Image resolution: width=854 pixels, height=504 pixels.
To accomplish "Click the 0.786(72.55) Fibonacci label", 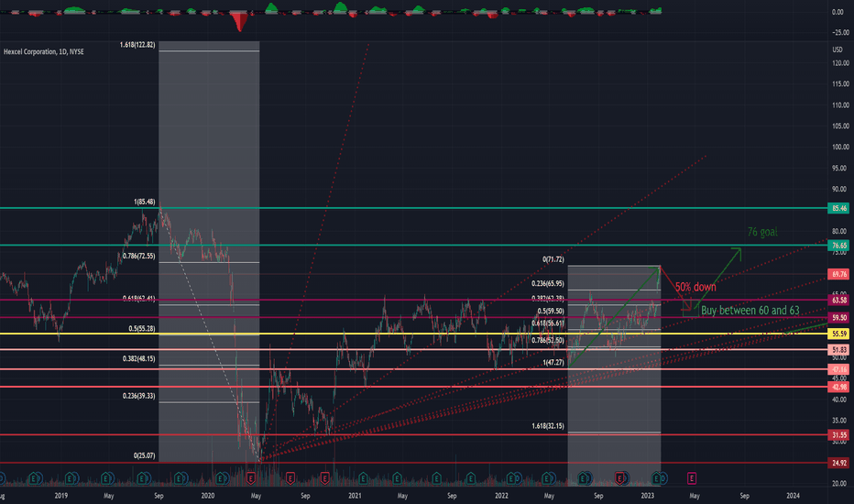I will (139, 256).
